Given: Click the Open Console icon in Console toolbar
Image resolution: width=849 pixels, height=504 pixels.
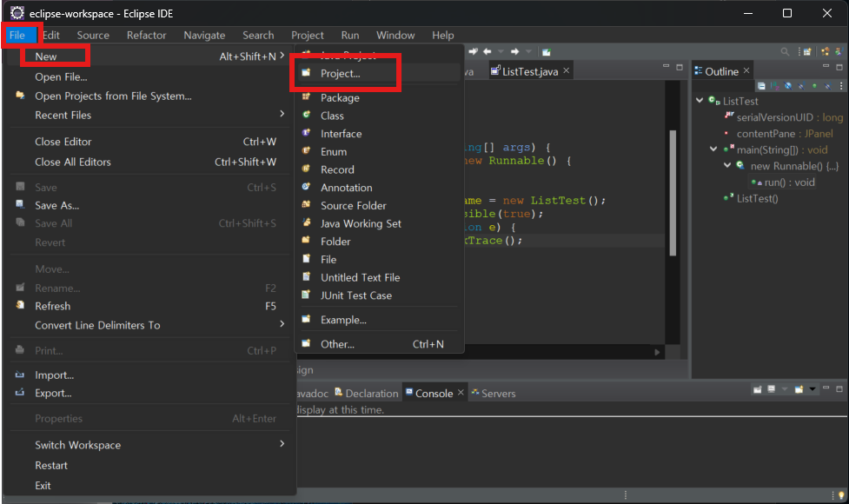Looking at the screenshot, I should pyautogui.click(x=799, y=389).
